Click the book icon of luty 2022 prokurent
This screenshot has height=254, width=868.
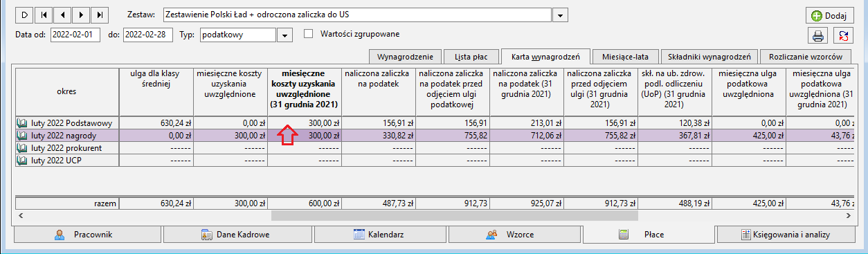click(22, 148)
